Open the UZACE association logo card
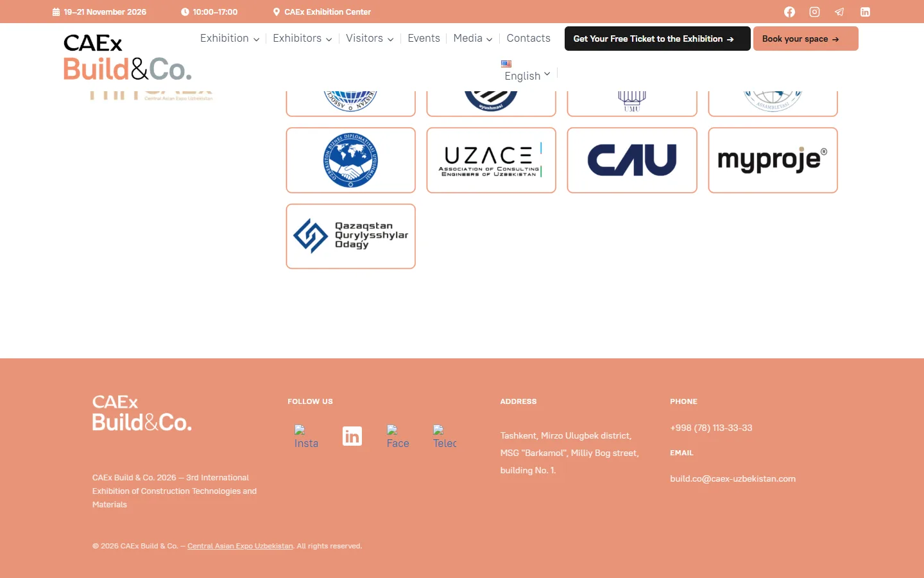 (491, 160)
